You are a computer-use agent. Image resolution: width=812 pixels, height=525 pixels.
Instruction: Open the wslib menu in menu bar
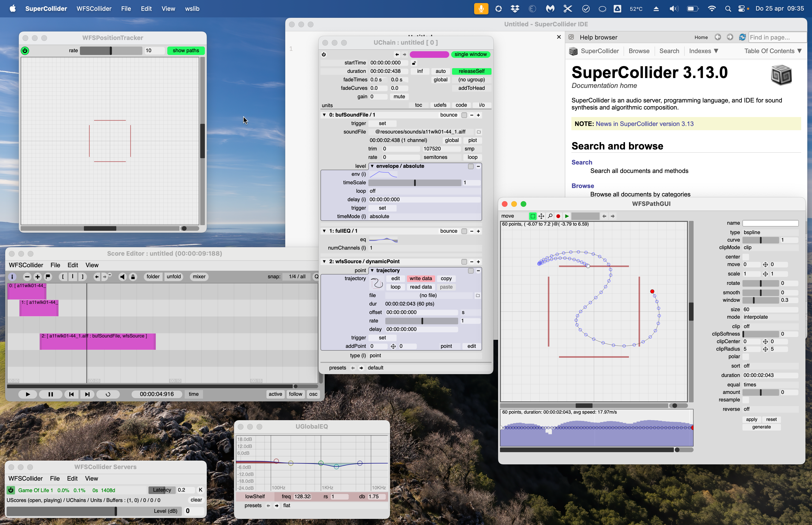point(192,8)
